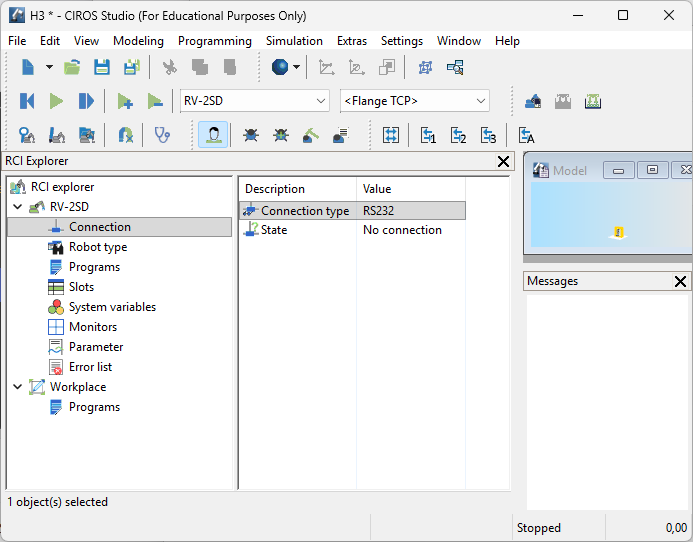This screenshot has height=542, width=693.
Task: Click the green robot arm icon
Action: click(x=311, y=135)
